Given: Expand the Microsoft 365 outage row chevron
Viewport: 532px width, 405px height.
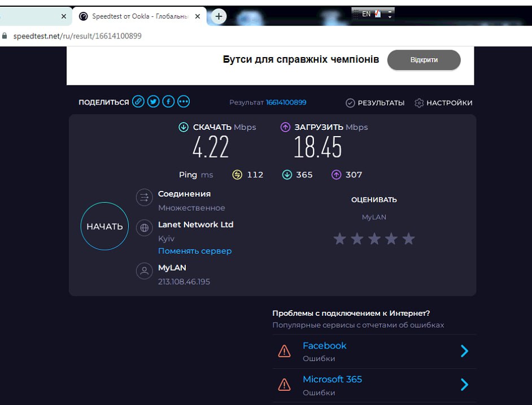Looking at the screenshot, I should 464,385.
